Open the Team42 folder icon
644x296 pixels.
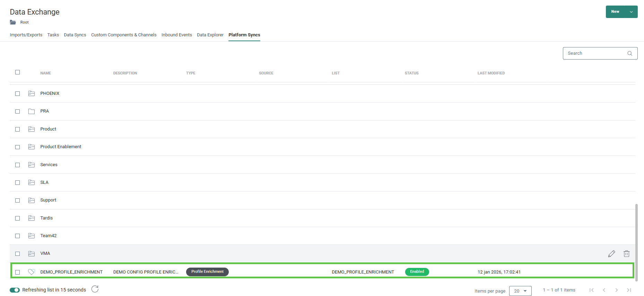32,236
